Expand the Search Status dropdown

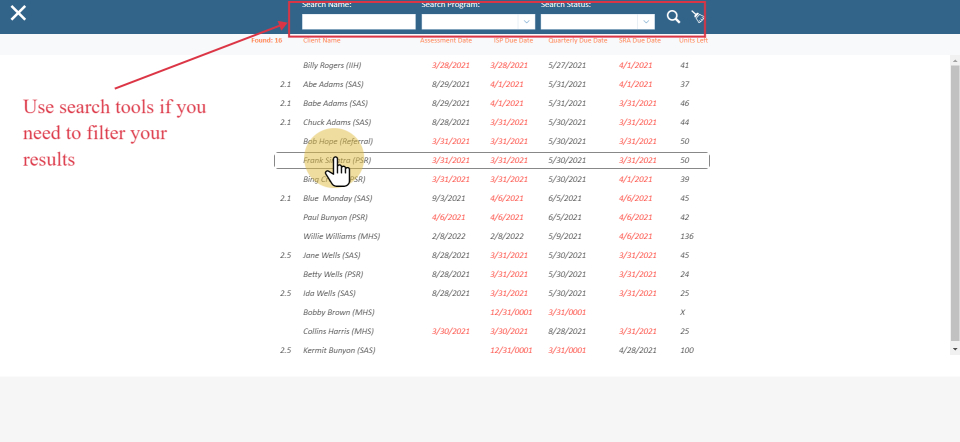(x=646, y=21)
